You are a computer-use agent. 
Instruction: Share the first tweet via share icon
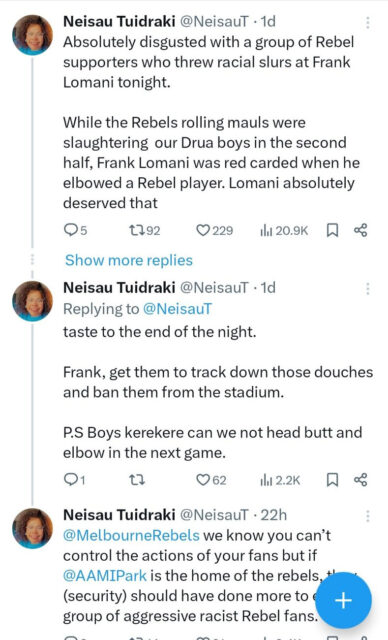(x=361, y=231)
